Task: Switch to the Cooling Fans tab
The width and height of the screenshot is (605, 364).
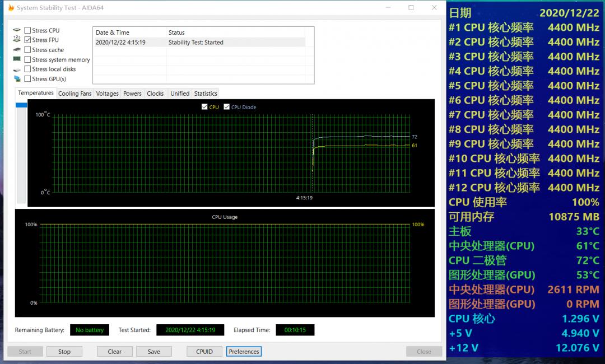Action: pyautogui.click(x=75, y=94)
